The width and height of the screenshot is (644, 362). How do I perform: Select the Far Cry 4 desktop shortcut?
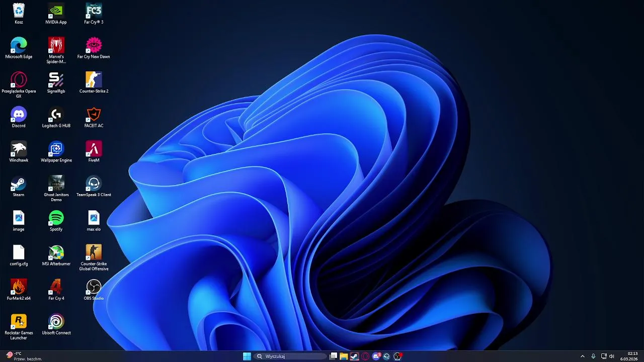56,290
